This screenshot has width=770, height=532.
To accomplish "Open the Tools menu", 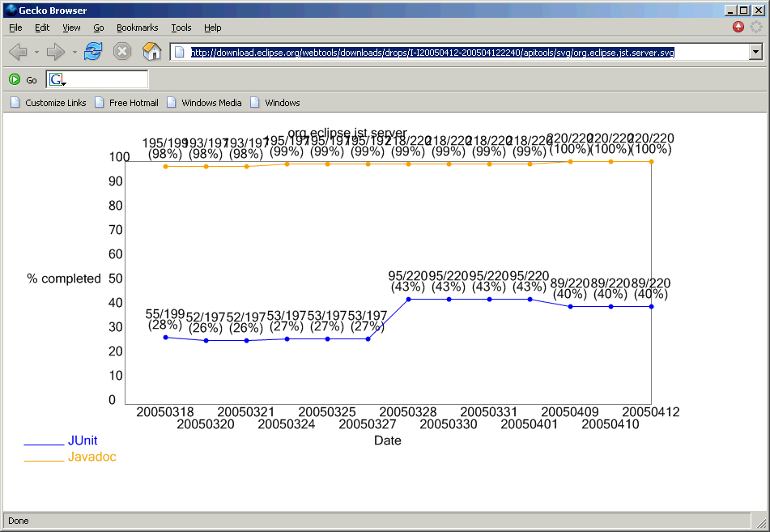I will [181, 28].
